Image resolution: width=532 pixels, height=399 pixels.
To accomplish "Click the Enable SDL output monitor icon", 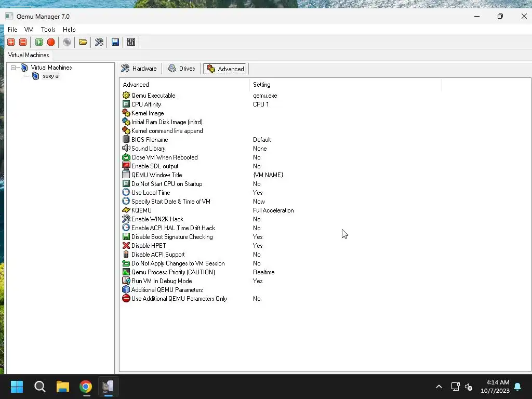I will coord(126,166).
